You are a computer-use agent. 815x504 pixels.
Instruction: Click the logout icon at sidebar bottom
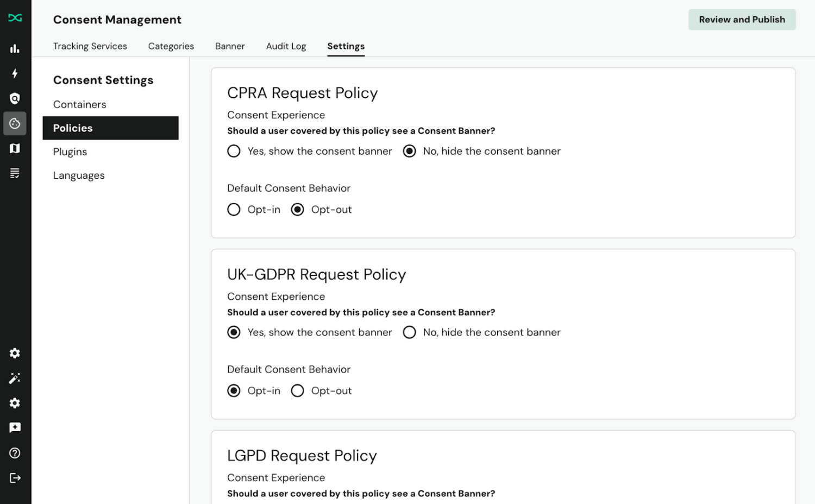(15, 478)
